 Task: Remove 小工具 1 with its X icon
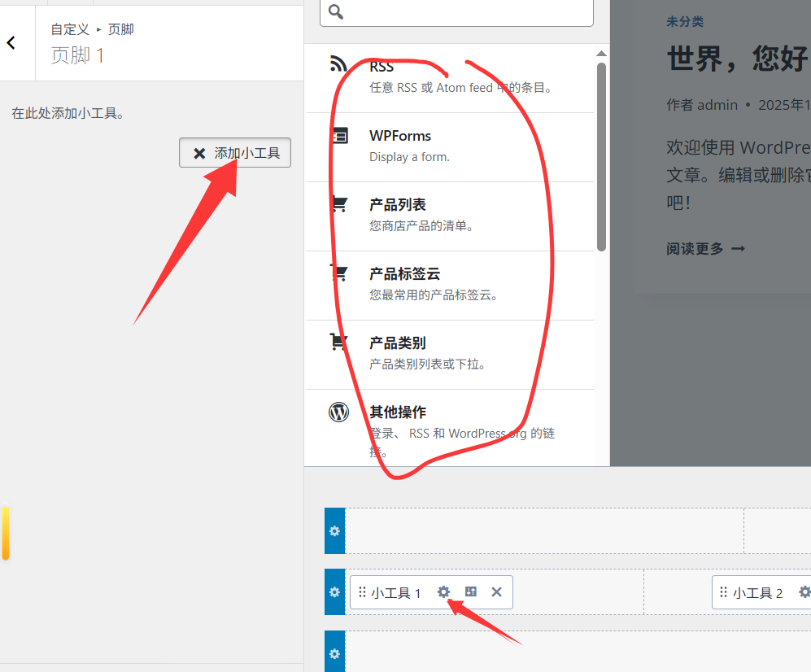click(496, 592)
